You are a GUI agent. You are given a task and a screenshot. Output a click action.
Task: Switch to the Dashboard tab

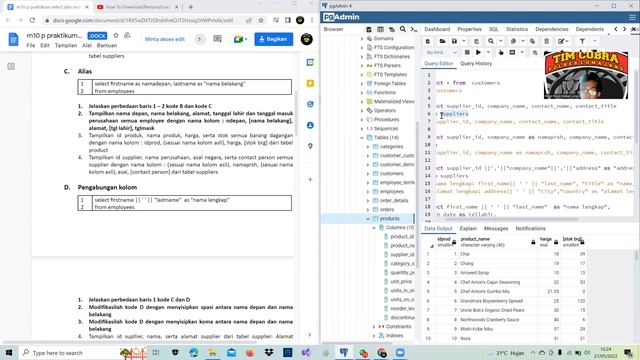tap(437, 29)
